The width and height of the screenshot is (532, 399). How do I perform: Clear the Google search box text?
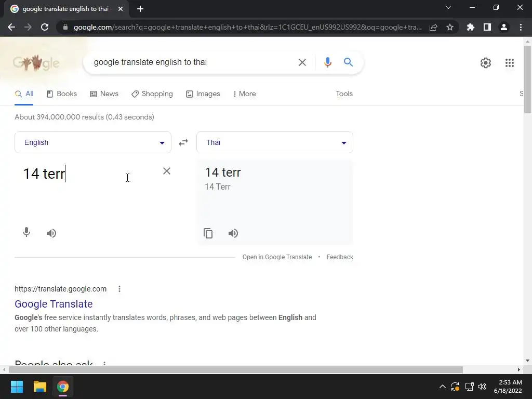tap(302, 62)
